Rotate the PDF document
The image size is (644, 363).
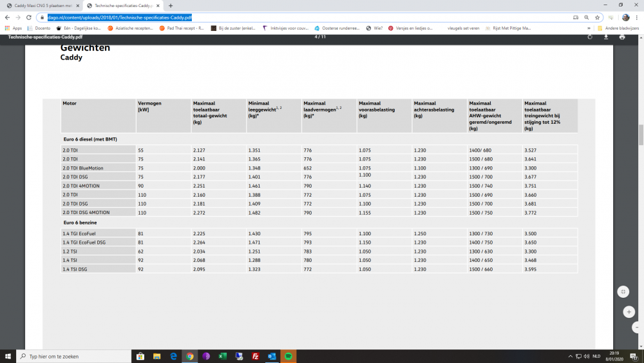coord(590,37)
